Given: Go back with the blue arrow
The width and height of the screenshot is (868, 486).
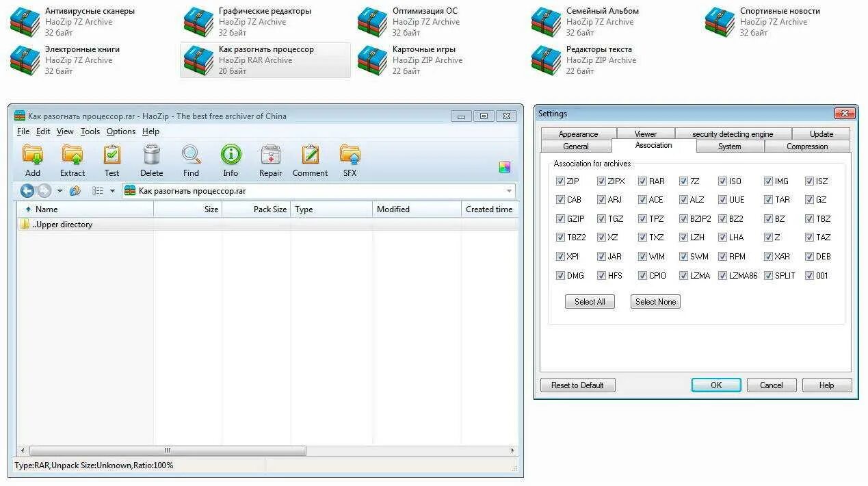Looking at the screenshot, I should (x=27, y=191).
